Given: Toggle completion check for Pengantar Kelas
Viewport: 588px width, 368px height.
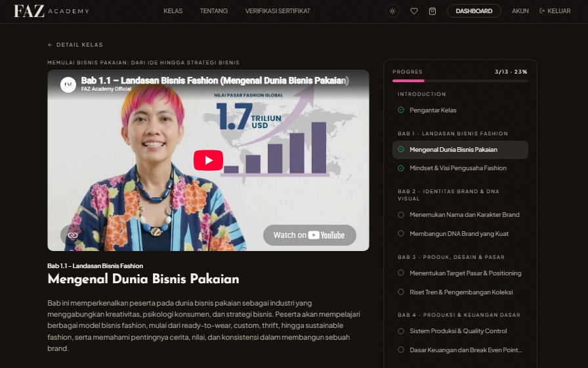Looking at the screenshot, I should tap(401, 110).
